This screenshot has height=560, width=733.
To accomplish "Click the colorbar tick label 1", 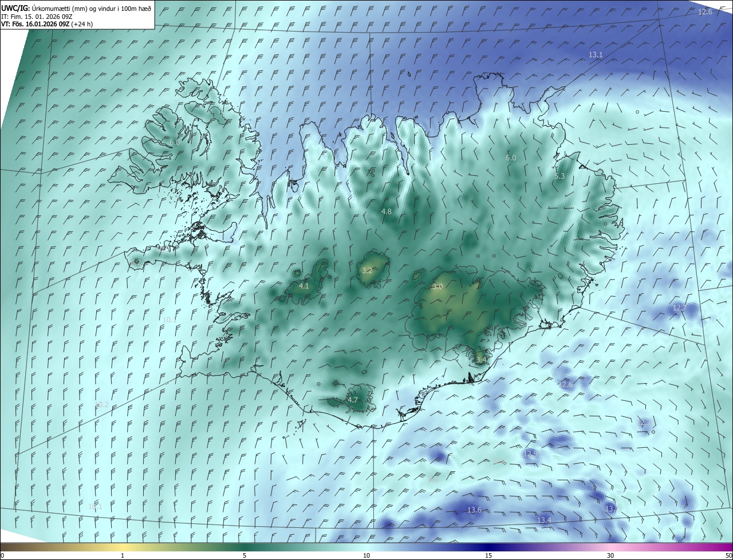I will (x=123, y=555).
